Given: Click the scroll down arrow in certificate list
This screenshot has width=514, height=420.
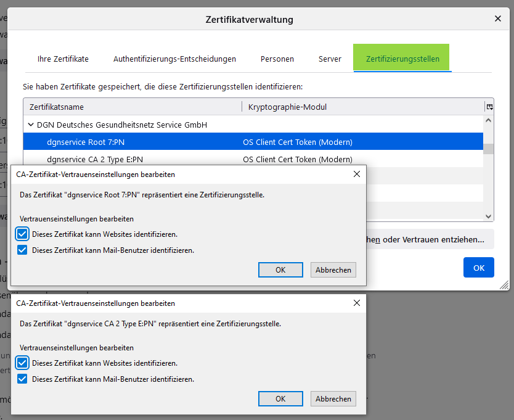Looking at the screenshot, I should [488, 216].
